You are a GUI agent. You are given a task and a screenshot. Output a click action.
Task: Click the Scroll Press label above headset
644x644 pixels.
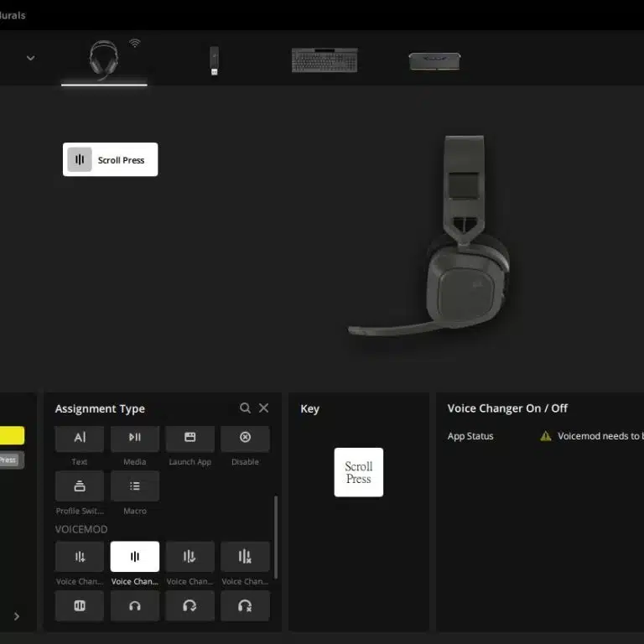111,159
